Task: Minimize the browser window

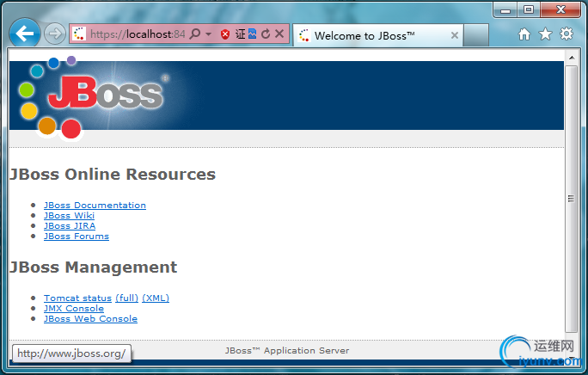Action: coord(505,10)
